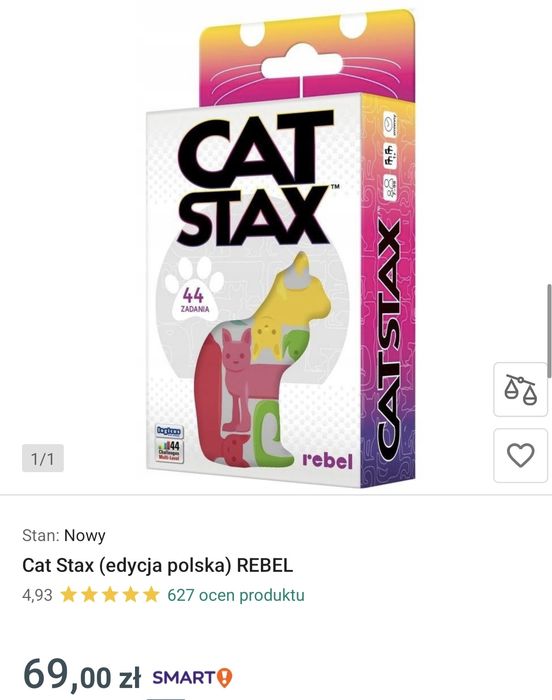Image resolution: width=552 pixels, height=700 pixels.
Task: Tap the 44 Challenges Multi-Level badge
Action: [169, 451]
